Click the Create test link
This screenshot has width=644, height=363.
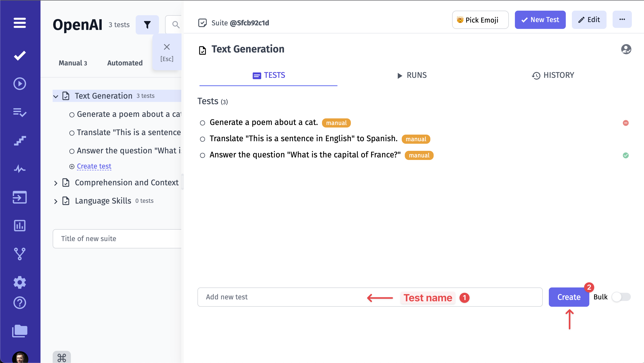[94, 166]
